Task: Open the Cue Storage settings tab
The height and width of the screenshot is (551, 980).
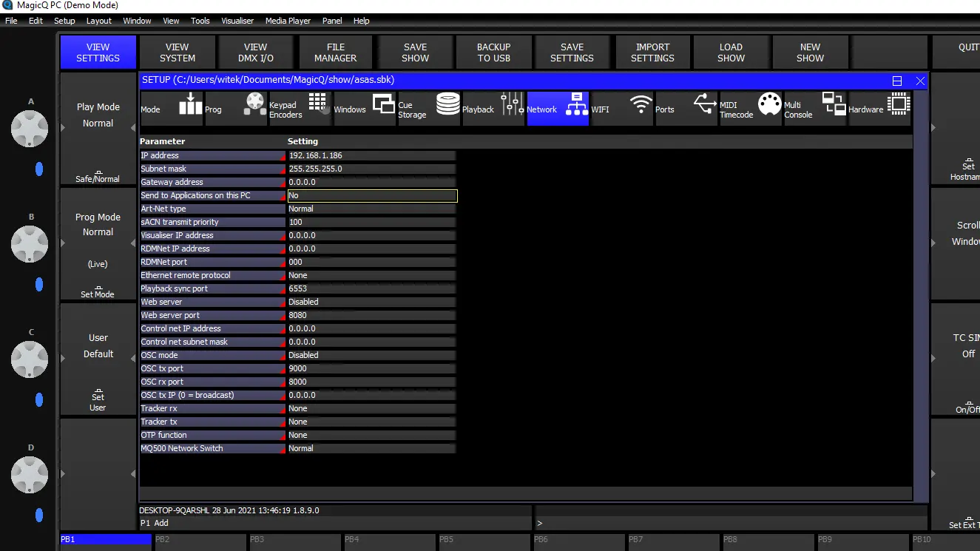Action: click(429, 109)
